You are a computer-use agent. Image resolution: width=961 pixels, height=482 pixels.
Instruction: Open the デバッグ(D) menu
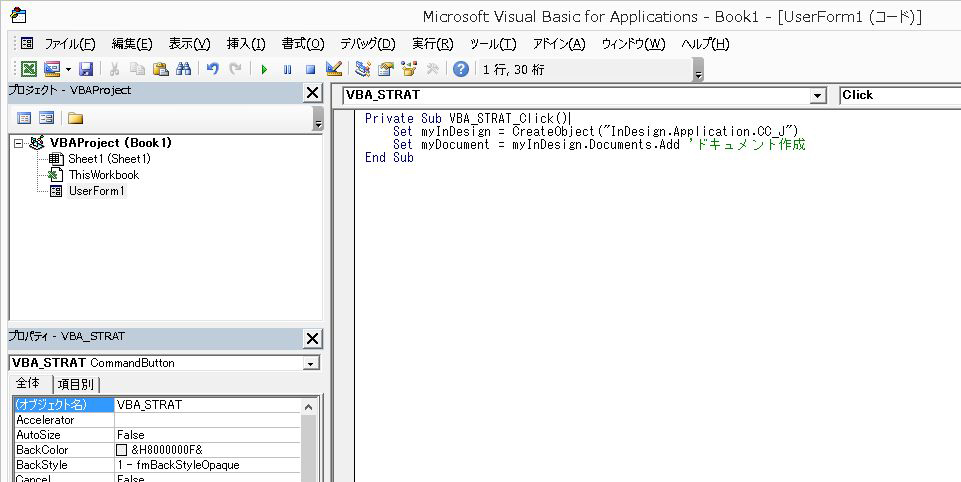[368, 44]
